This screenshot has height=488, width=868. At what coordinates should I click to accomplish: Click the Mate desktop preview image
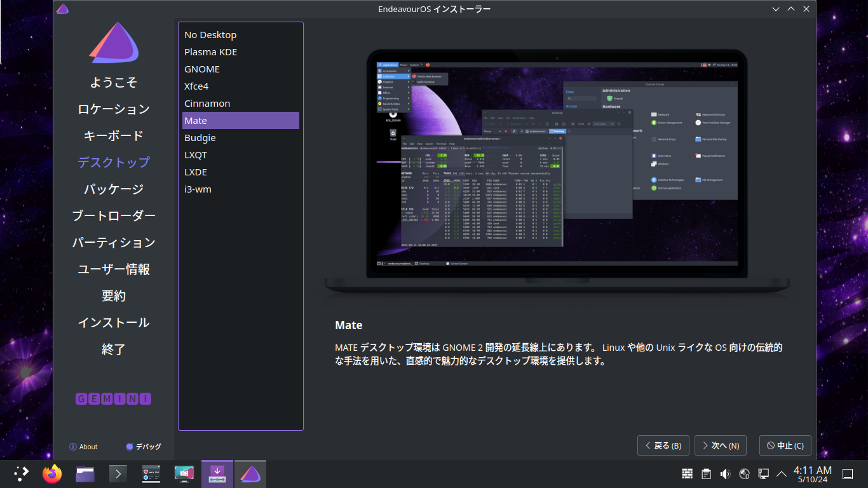557,171
